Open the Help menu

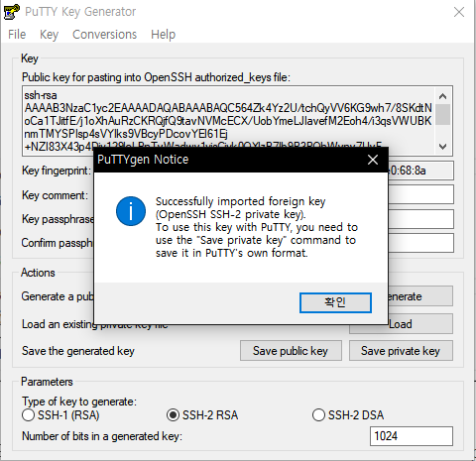[163, 35]
